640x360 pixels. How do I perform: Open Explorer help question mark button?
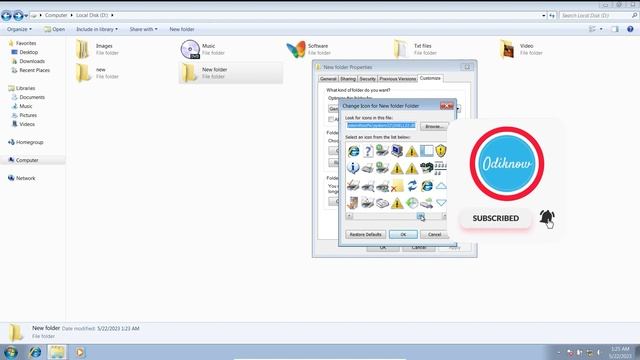tap(630, 29)
